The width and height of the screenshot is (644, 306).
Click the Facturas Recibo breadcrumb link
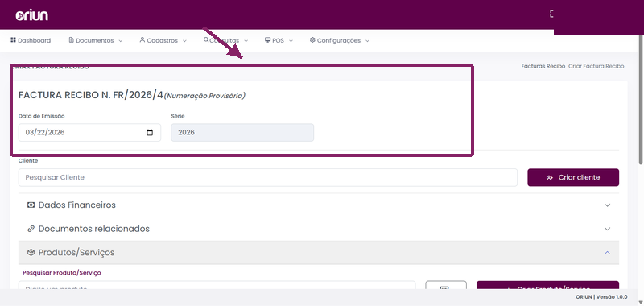click(x=543, y=66)
